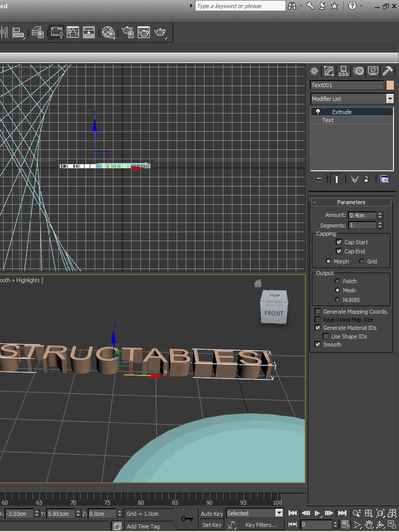Open the Hierarchy command panel tab
This screenshot has width=399, height=532.
pos(343,71)
